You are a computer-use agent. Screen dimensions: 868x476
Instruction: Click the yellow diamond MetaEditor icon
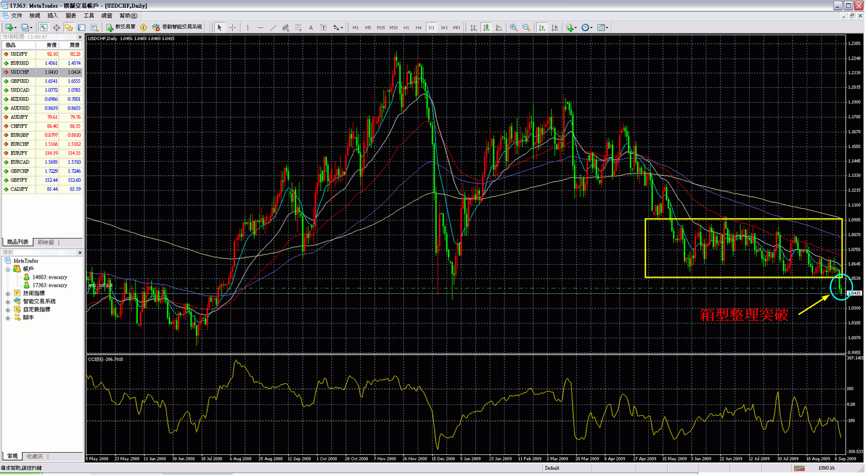(143, 27)
